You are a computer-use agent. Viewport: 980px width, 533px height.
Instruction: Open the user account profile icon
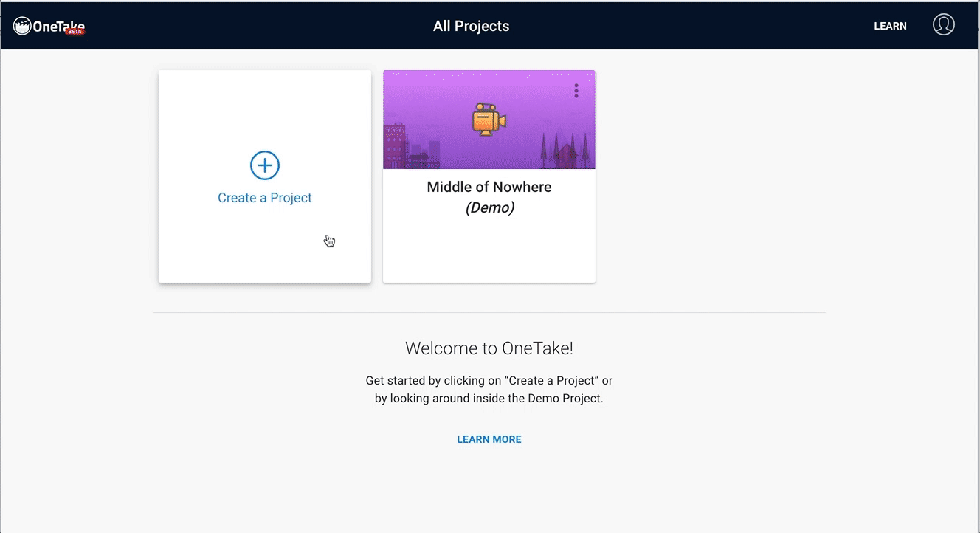click(943, 25)
